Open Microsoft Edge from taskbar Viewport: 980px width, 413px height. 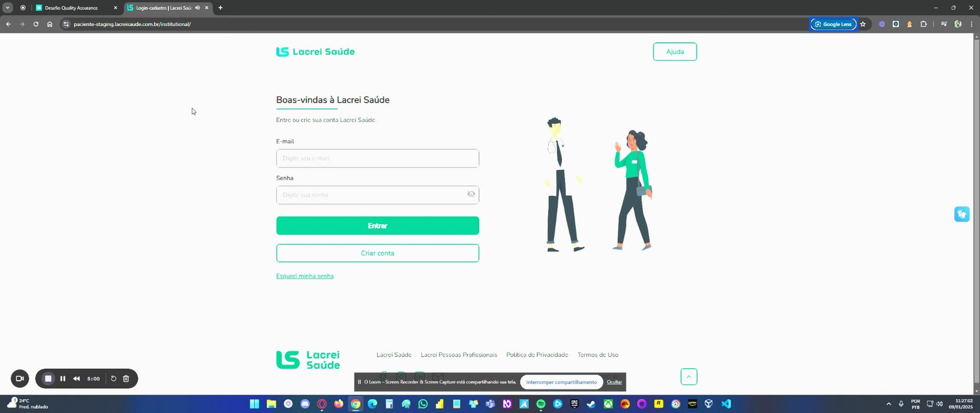pos(373,404)
